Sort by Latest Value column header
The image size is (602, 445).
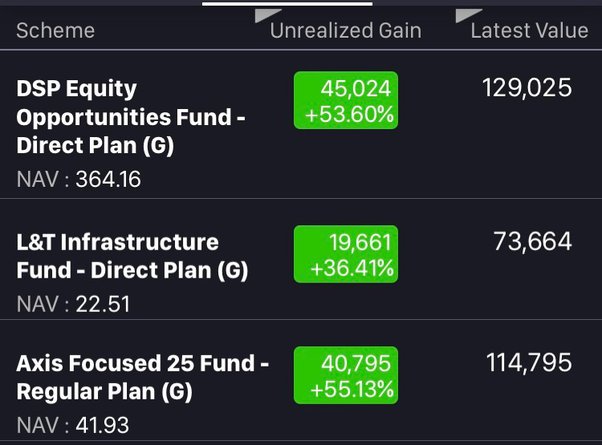529,31
